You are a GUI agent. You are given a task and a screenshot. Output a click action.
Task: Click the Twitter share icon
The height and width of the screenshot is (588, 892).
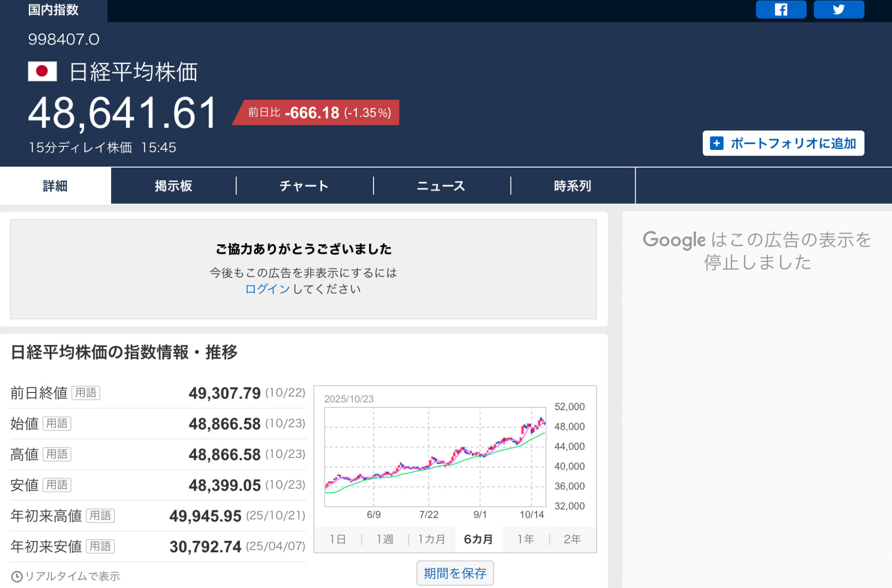[839, 9]
